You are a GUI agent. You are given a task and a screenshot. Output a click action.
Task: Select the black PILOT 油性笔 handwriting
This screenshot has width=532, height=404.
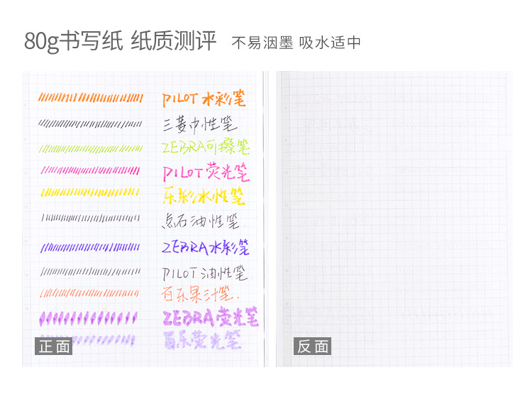(204, 273)
